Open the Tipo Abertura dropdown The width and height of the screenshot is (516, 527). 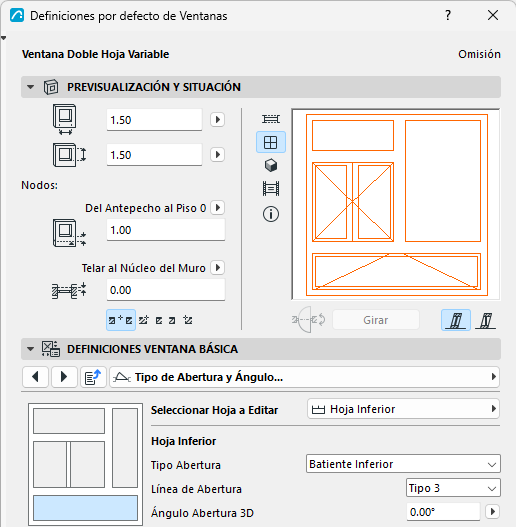pos(403,464)
